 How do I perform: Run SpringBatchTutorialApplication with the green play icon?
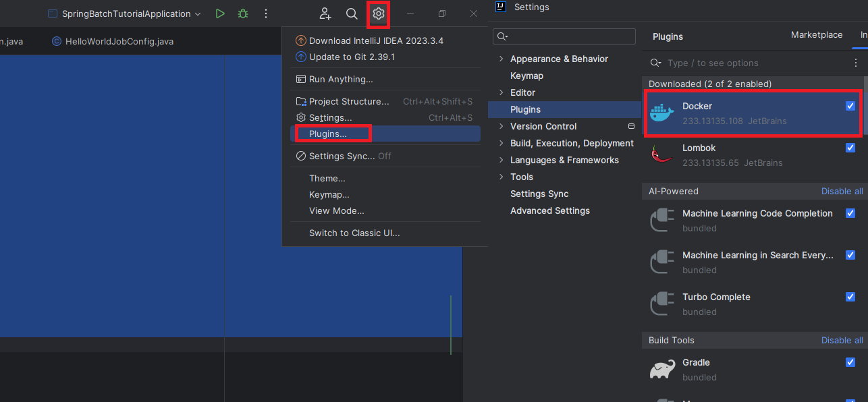(x=219, y=13)
